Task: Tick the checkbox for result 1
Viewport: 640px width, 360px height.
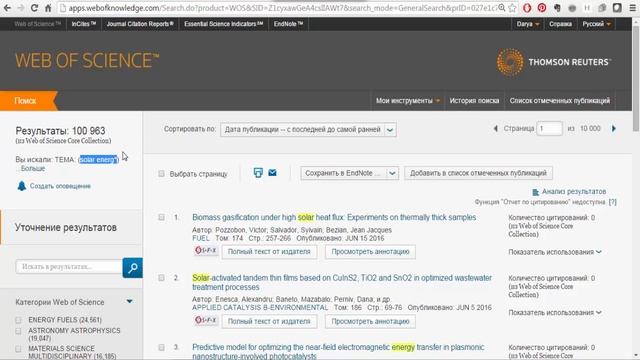Action: 161,218
